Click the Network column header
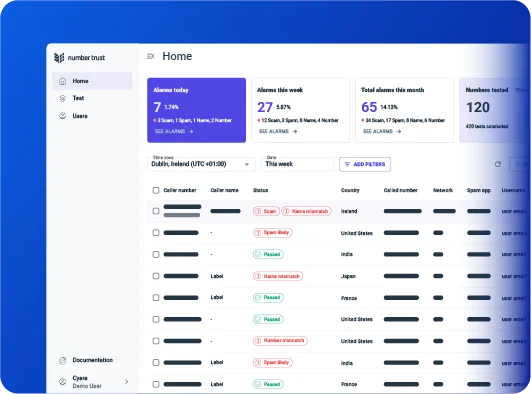Viewport: 531px width, 394px height. 443,190
